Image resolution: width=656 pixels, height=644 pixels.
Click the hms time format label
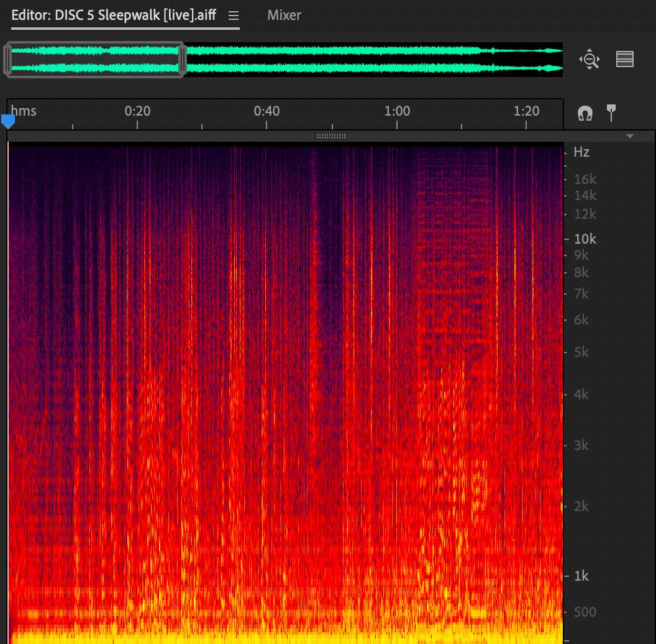point(24,111)
